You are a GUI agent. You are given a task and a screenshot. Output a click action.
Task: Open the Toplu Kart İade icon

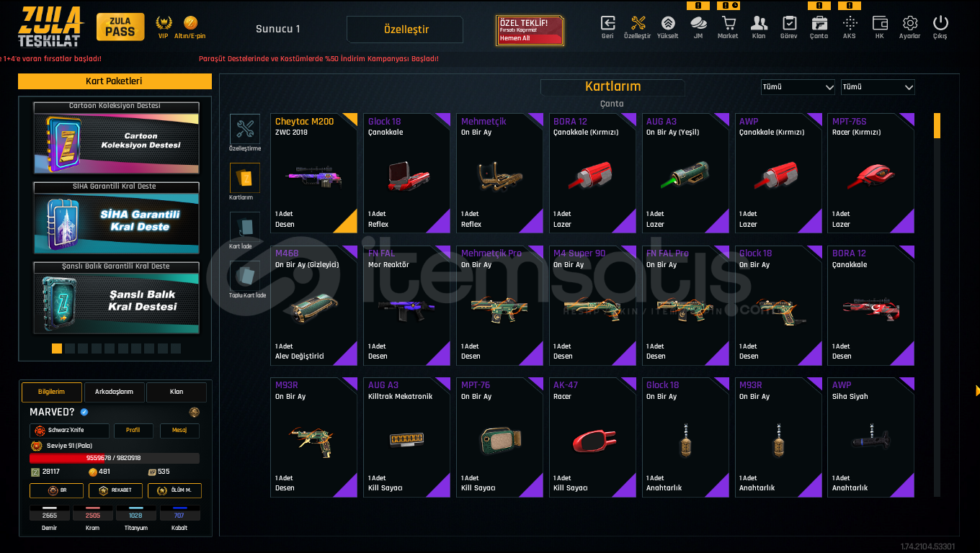245,275
